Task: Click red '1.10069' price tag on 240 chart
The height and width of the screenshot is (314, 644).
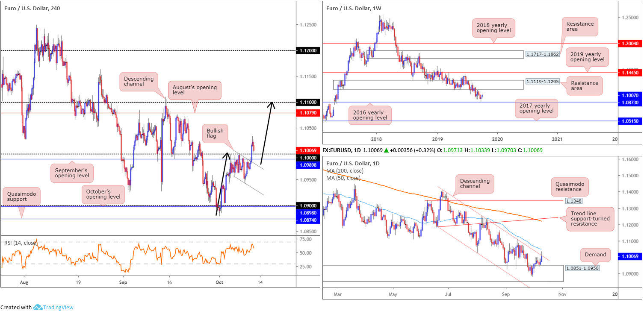Action: (308, 150)
